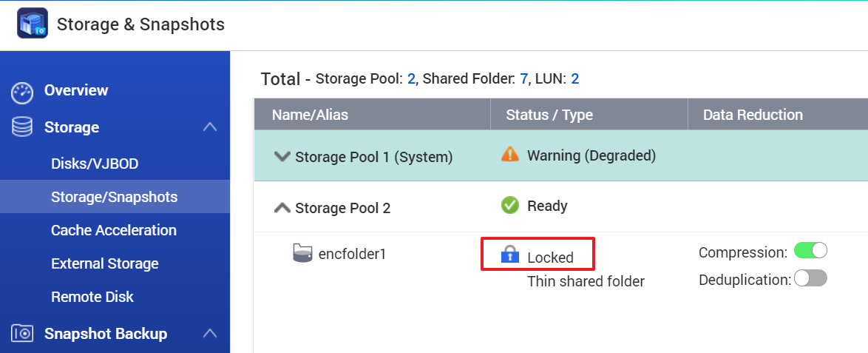The image size is (868, 353).
Task: Click the green Ready checkmark icon
Action: tap(510, 206)
